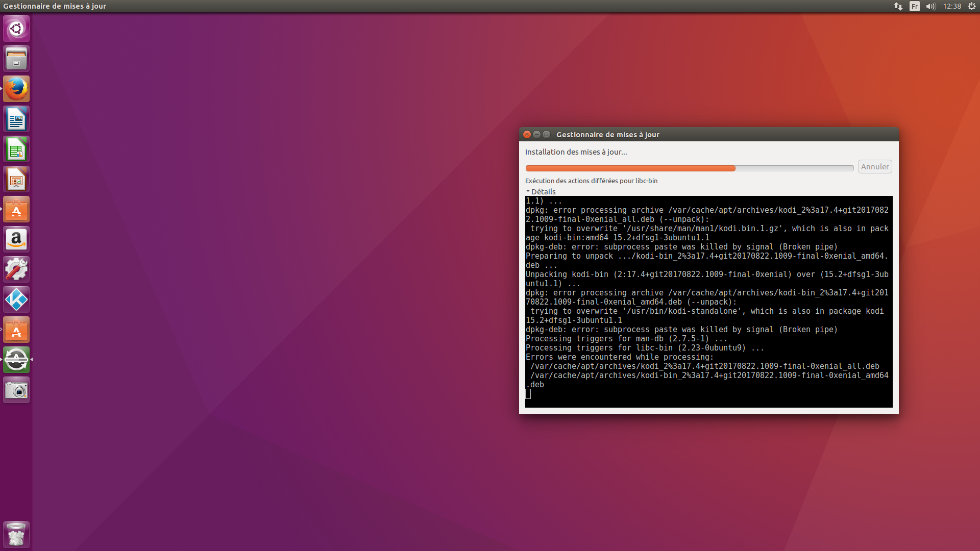The width and height of the screenshot is (980, 551).
Task: Open LibreOffice Writer from the launcher
Action: point(16,119)
